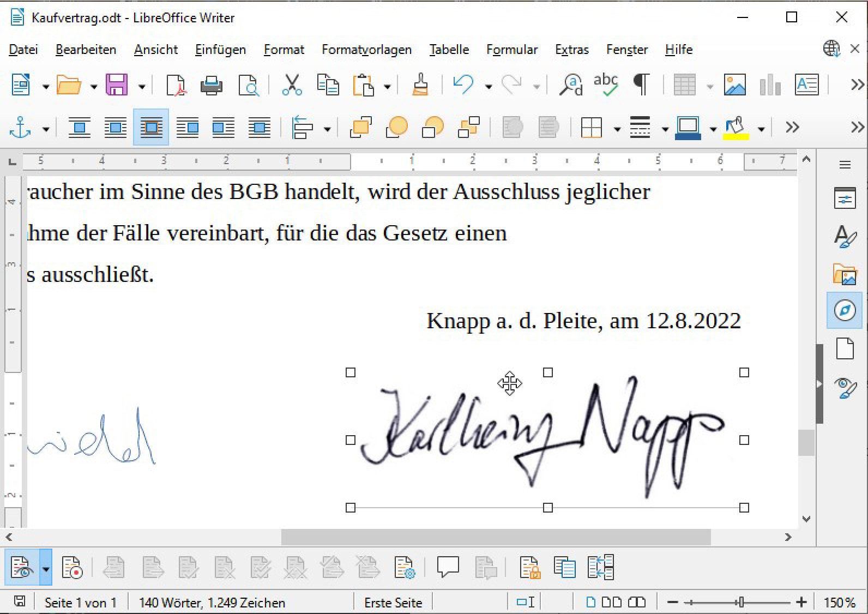Open the Extras menu
The image size is (868, 614).
point(572,50)
